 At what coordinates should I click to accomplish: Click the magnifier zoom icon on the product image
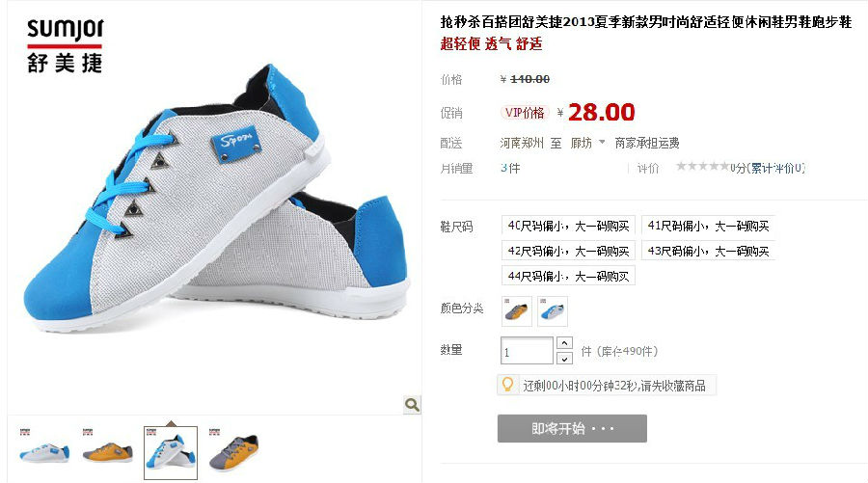411,405
